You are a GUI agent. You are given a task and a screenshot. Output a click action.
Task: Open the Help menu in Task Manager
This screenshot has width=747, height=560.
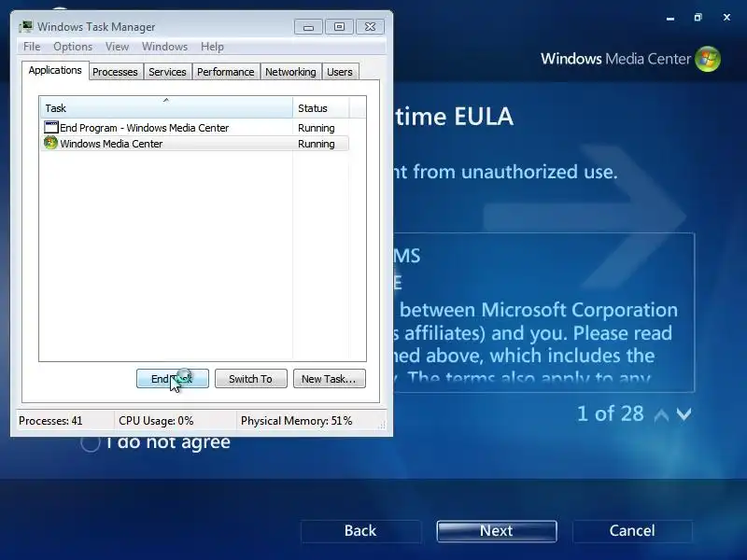click(212, 47)
